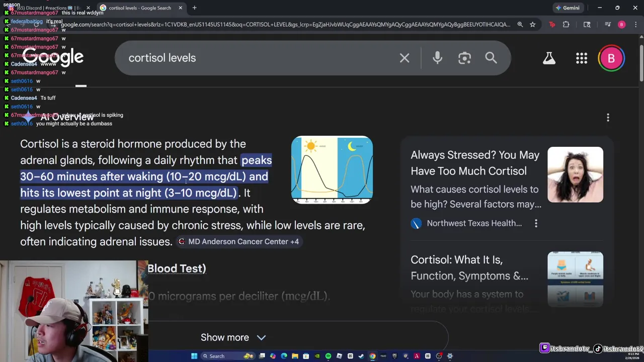This screenshot has width=644, height=362.
Task: Click Chrome icon in the taskbar
Action: point(372,356)
